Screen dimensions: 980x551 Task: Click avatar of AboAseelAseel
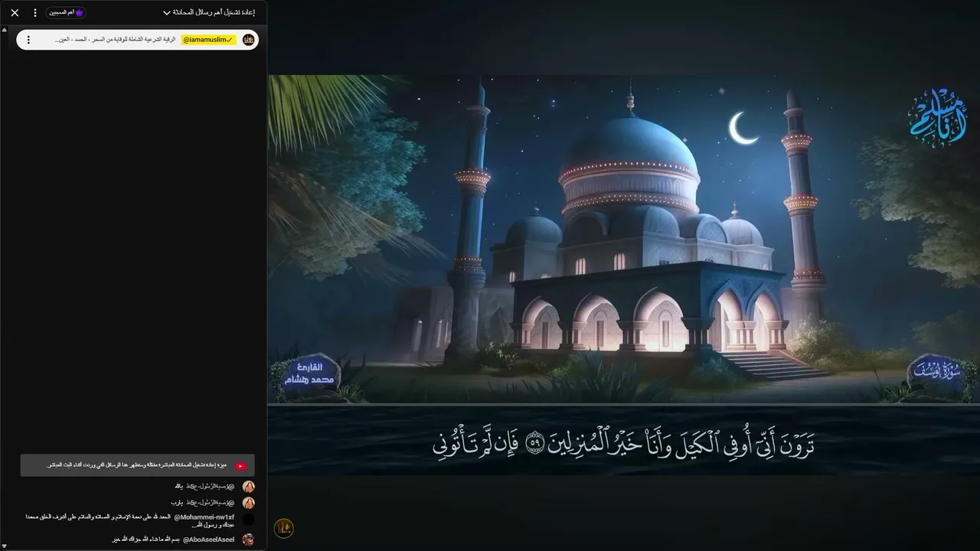pos(248,539)
